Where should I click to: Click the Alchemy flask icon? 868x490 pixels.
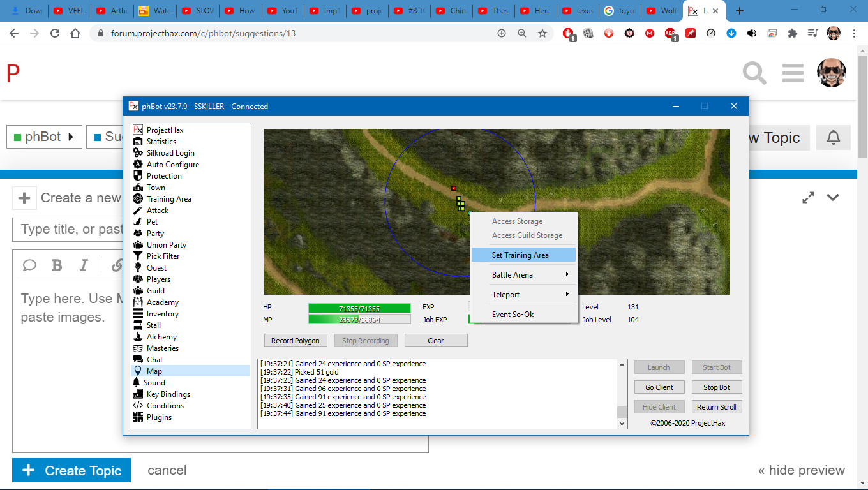[x=137, y=337]
